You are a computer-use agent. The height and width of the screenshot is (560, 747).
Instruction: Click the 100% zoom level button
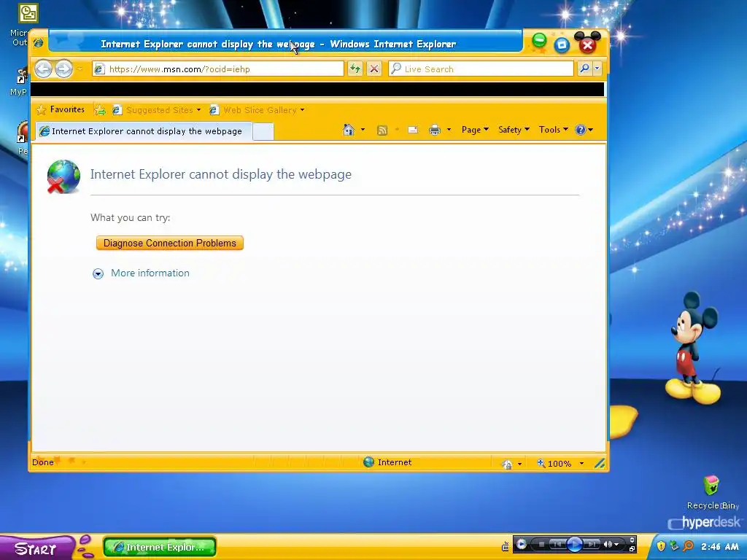(x=554, y=463)
